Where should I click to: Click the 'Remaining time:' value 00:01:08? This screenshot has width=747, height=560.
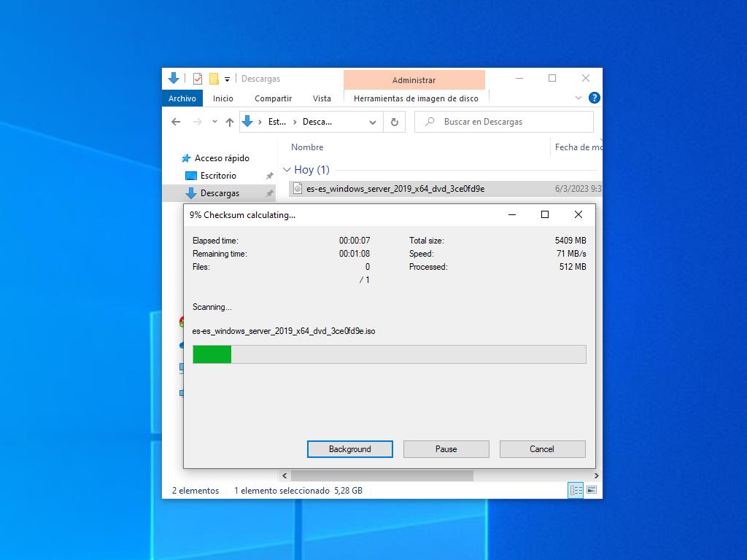pyautogui.click(x=355, y=254)
